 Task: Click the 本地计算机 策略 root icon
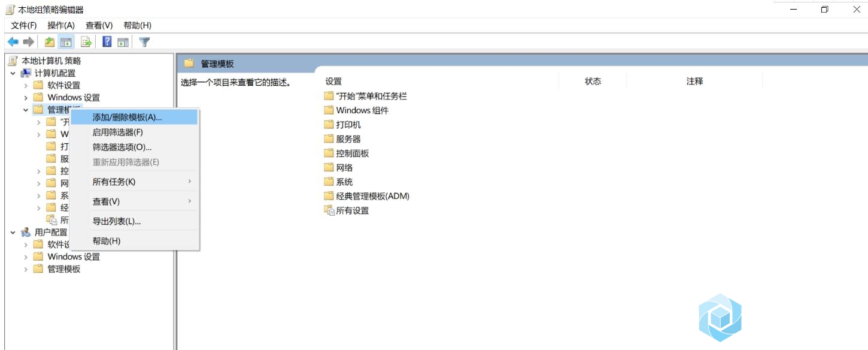pos(13,61)
